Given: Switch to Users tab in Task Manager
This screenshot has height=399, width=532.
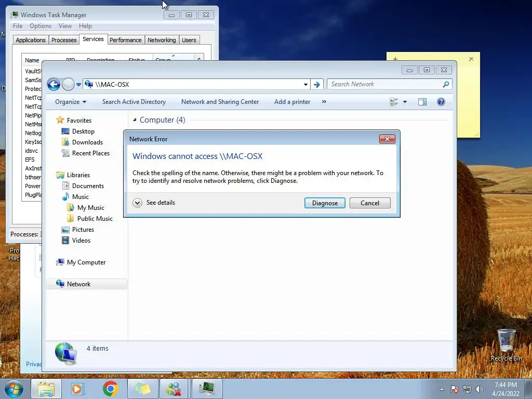Looking at the screenshot, I should [189, 40].
